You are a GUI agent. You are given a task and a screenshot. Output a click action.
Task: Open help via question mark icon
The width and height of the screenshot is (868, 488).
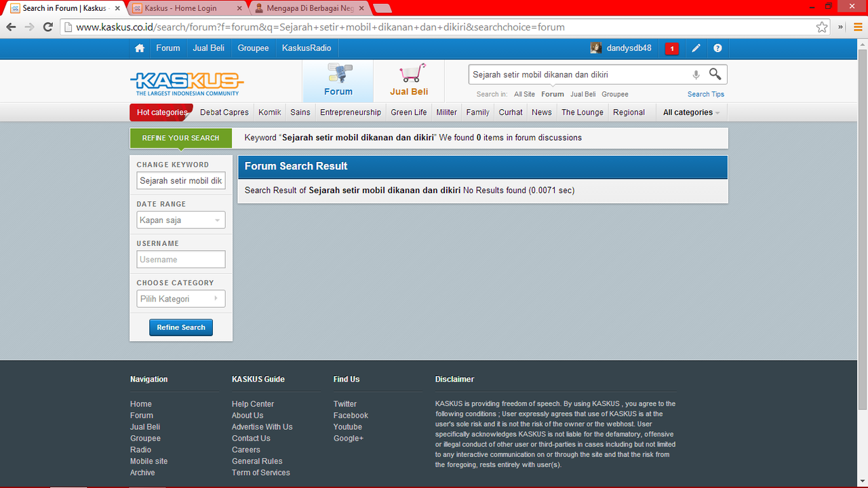click(717, 48)
